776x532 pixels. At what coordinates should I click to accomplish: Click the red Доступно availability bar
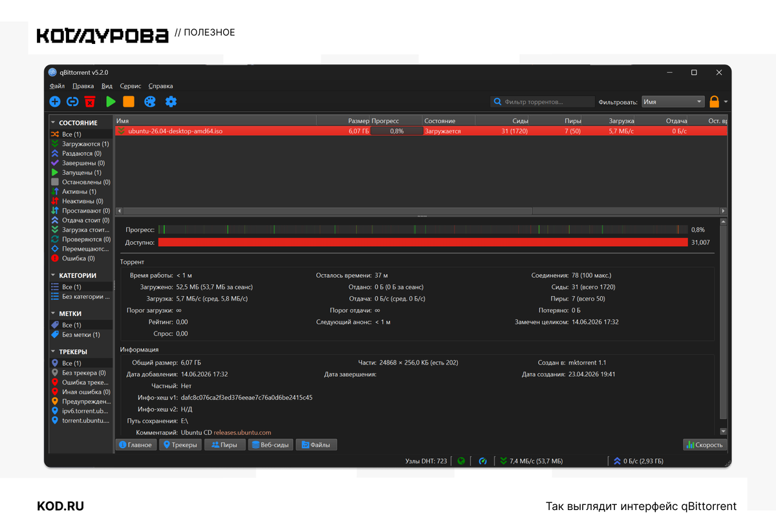[x=423, y=242]
